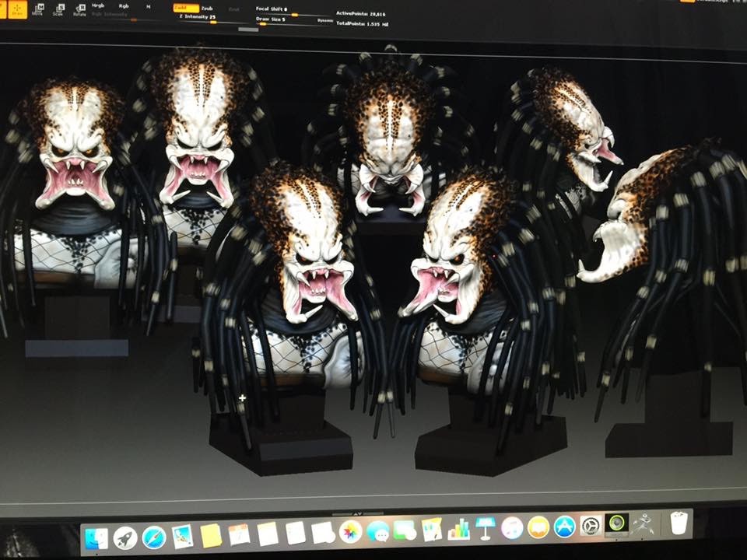Open the Photos app in dock
Image resolution: width=747 pixels, height=560 pixels.
click(351, 531)
